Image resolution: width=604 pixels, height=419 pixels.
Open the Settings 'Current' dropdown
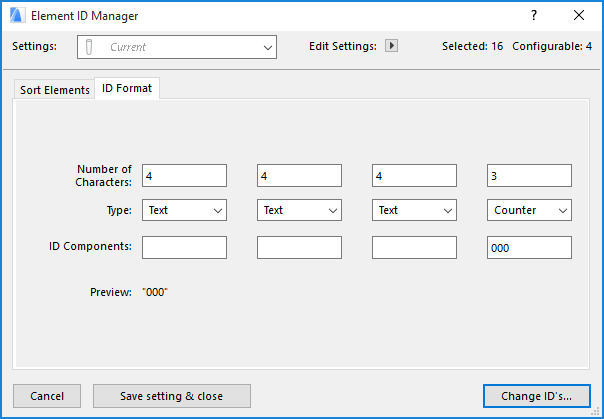point(176,47)
